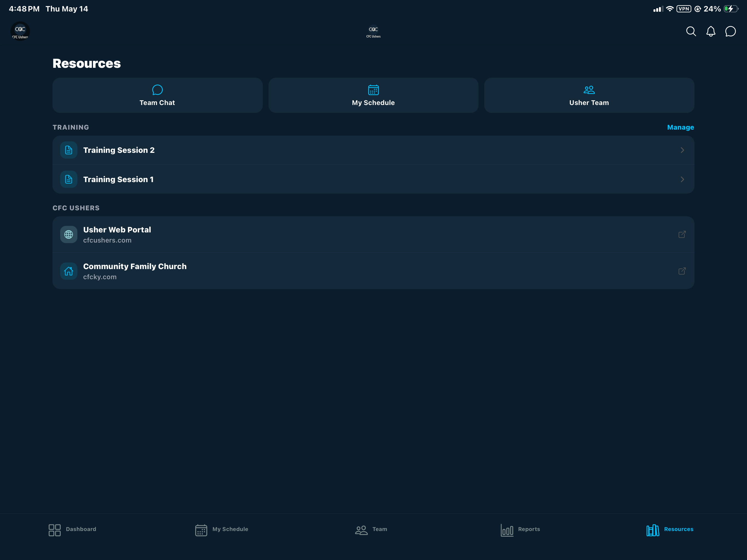This screenshot has height=560, width=747.
Task: Click the Wi-Fi status icon
Action: [670, 9]
